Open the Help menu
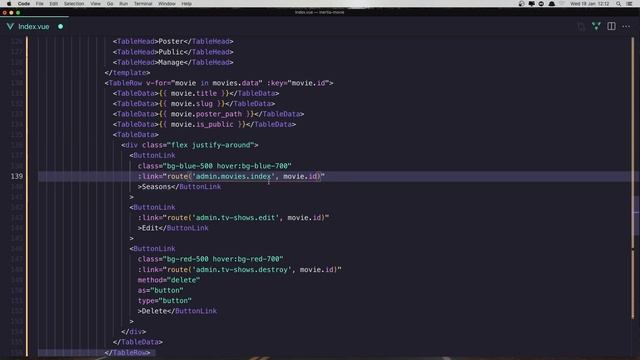 click(x=187, y=4)
